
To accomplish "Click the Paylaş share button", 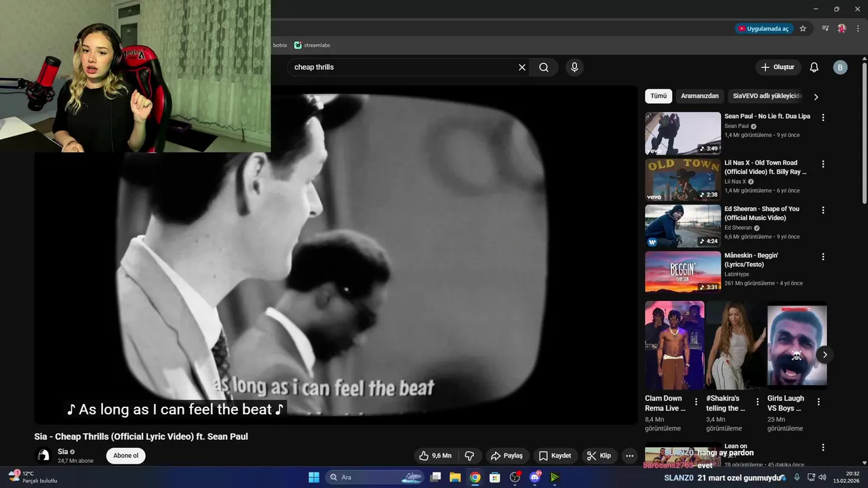I will [507, 455].
